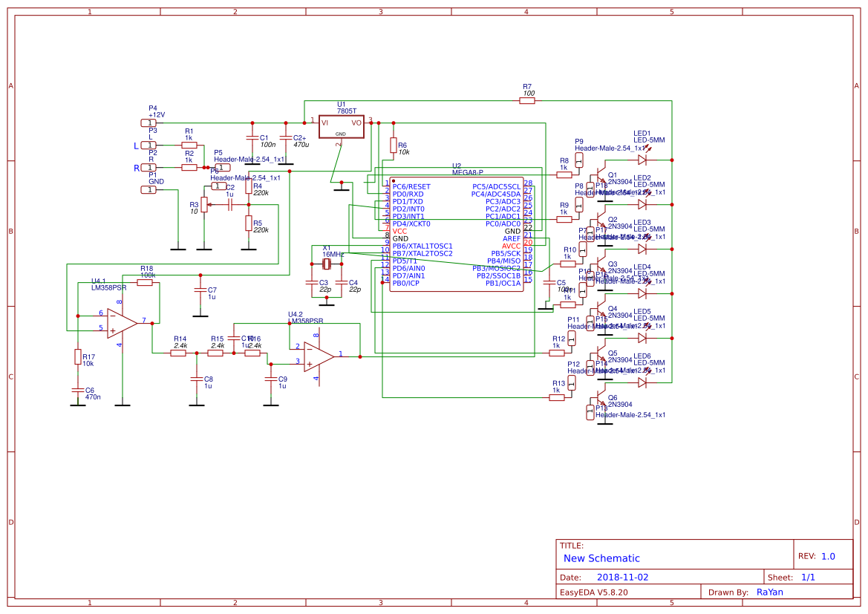Select resistor R4 220k

(x=249, y=186)
